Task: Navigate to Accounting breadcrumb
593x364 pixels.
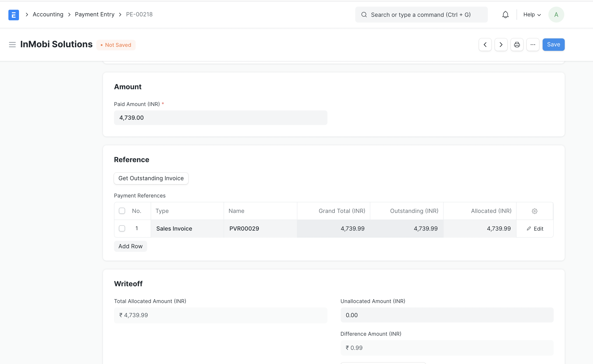Action: [x=48, y=14]
